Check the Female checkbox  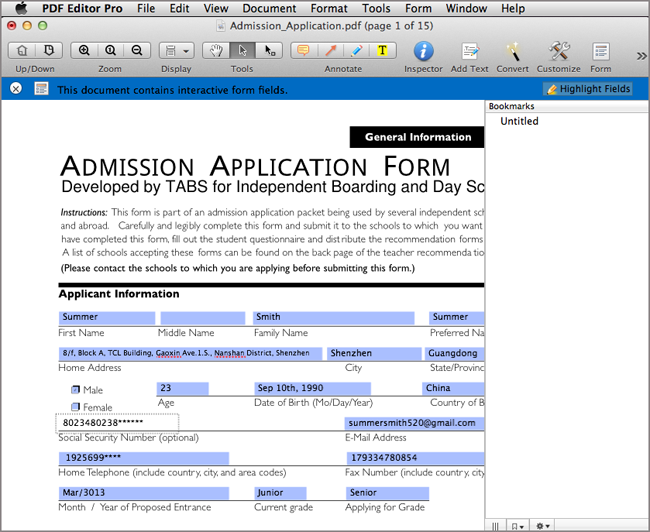click(x=76, y=407)
